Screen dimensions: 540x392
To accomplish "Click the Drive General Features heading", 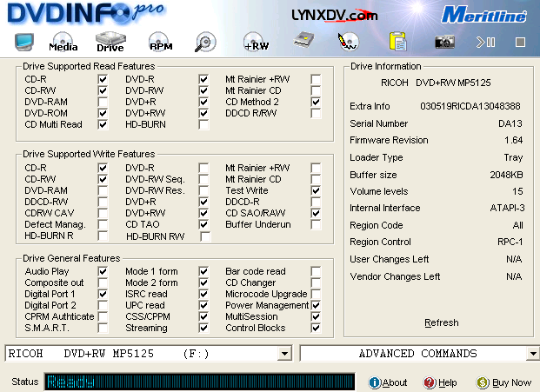I will [71, 258].
